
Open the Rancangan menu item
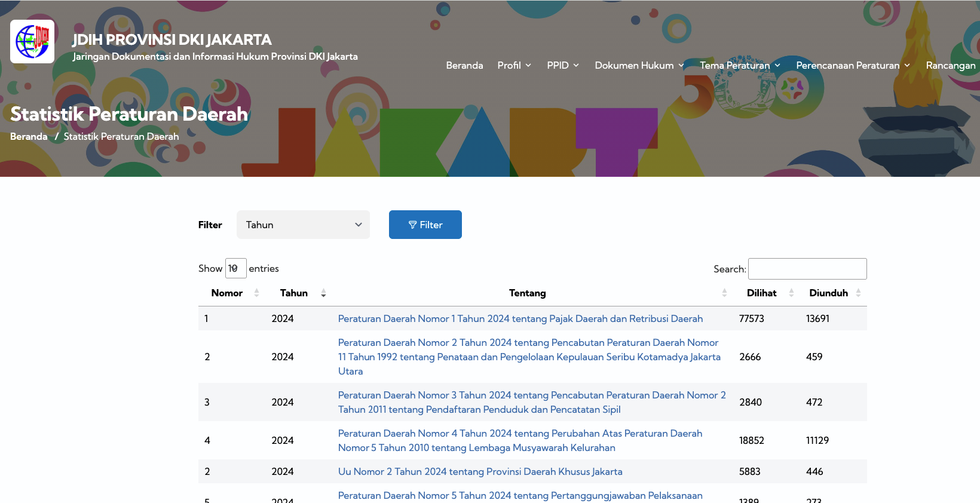[x=950, y=65]
